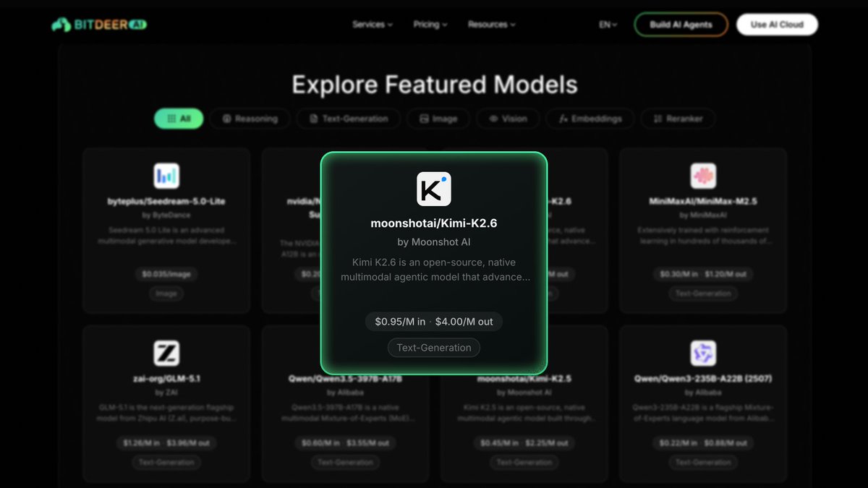The height and width of the screenshot is (488, 868).
Task: Click 'by ByteDance' author text
Action: [166, 215]
